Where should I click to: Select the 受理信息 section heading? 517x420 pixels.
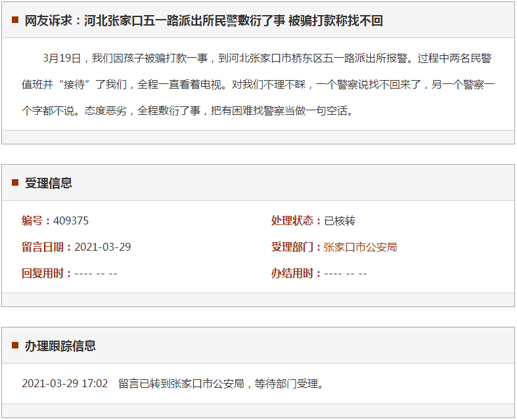[x=49, y=183]
